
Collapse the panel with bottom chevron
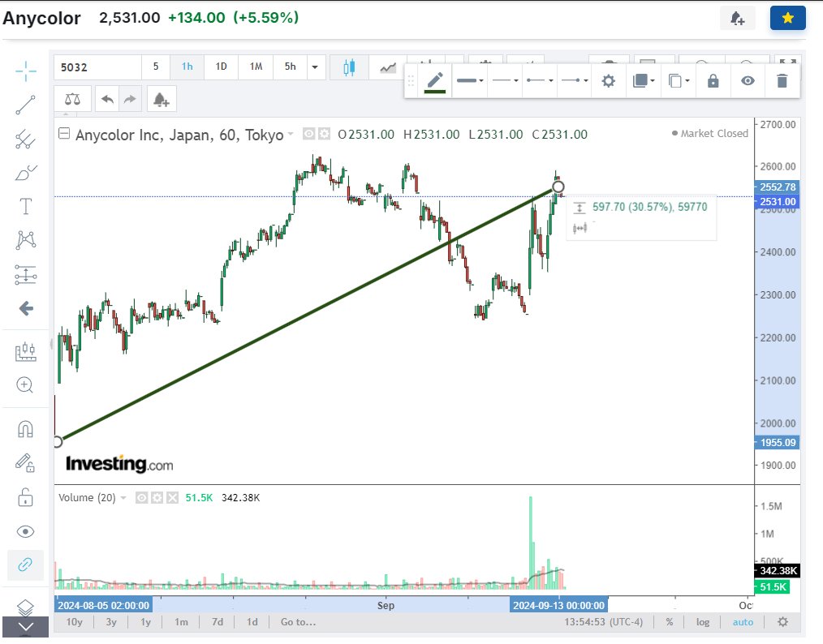[x=26, y=627]
